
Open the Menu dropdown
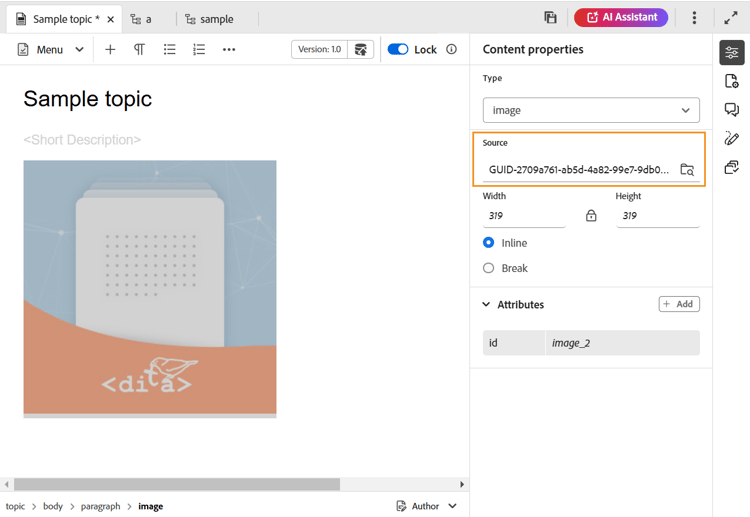(x=51, y=49)
